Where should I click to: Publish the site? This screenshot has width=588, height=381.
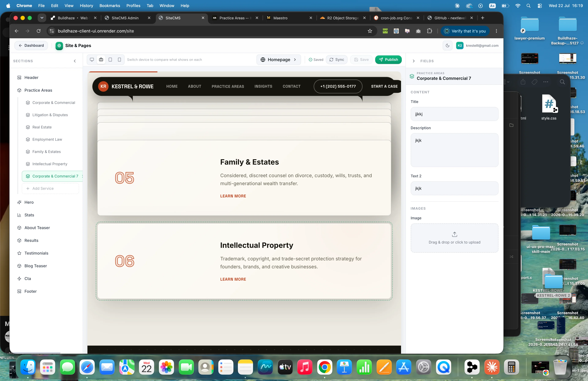click(388, 60)
